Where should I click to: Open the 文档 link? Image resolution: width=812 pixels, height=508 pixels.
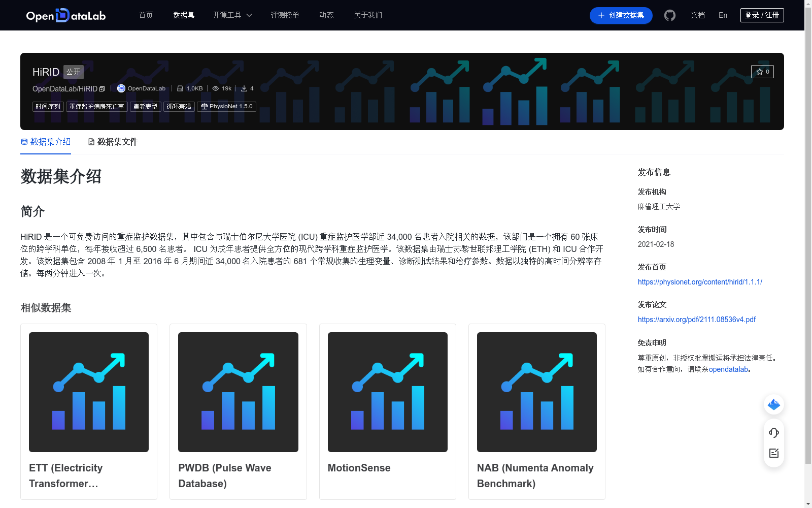click(698, 15)
